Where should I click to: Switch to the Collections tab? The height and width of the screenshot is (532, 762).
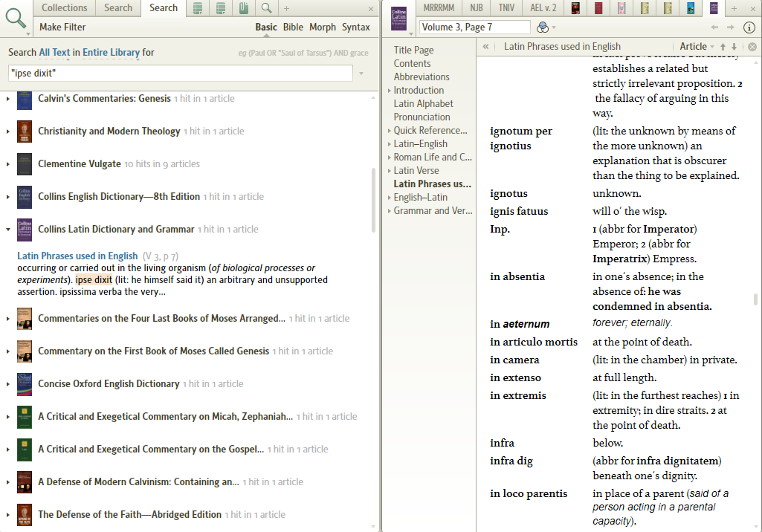tap(64, 7)
